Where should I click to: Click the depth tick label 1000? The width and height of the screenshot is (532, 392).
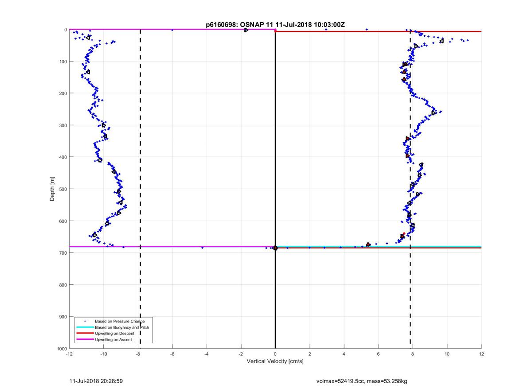point(62,349)
